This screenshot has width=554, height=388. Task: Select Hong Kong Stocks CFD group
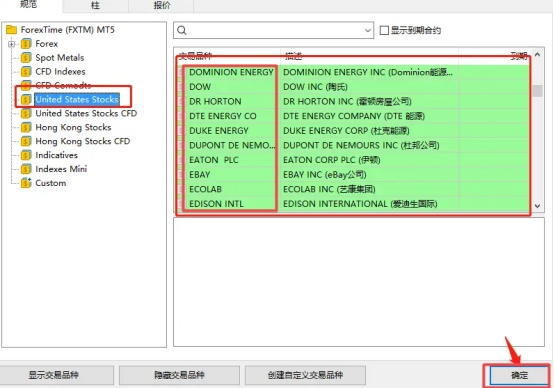pos(83,141)
